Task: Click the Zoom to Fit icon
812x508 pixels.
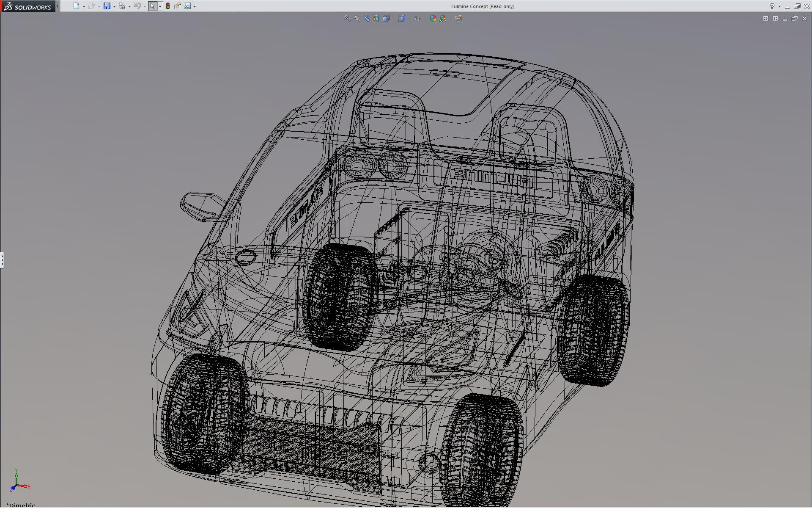Action: 347,18
